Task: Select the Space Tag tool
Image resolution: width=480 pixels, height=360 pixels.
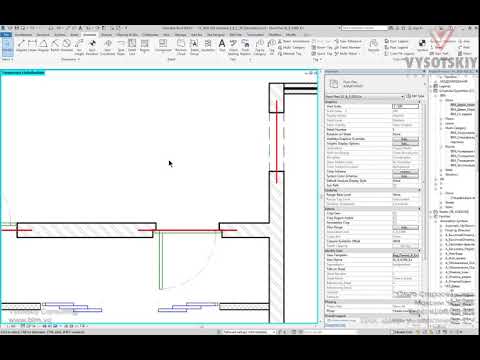Action: (x=322, y=53)
